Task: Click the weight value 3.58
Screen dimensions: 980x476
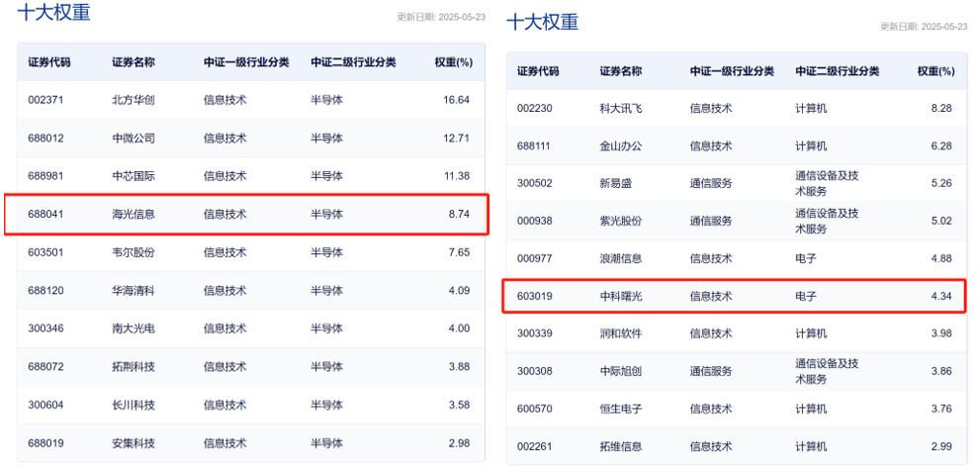Action: coord(460,405)
